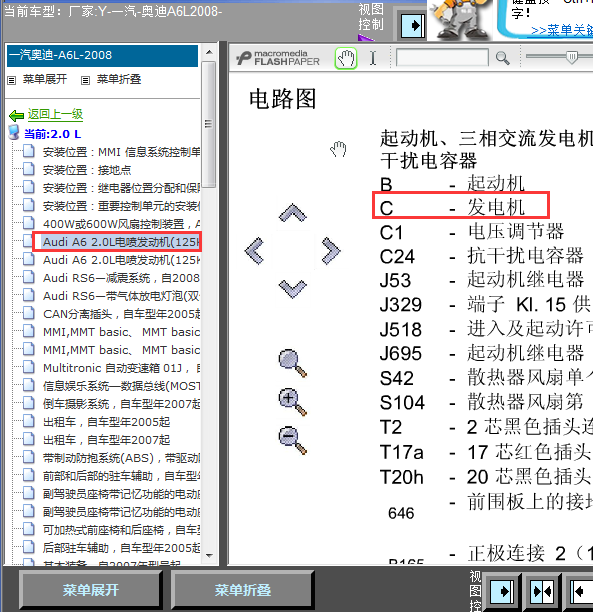Zoom in with the plus magnifier
Viewport: 593px width, 612px height.
coord(293,402)
